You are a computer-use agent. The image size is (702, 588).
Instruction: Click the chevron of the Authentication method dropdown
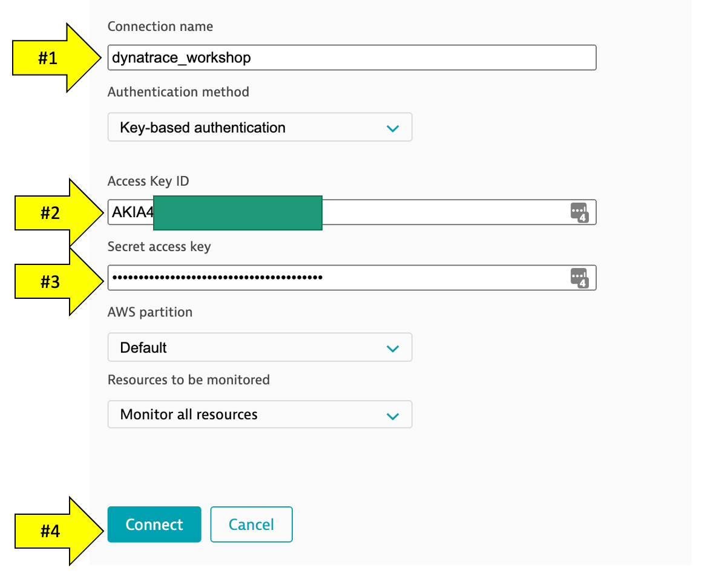click(x=393, y=128)
